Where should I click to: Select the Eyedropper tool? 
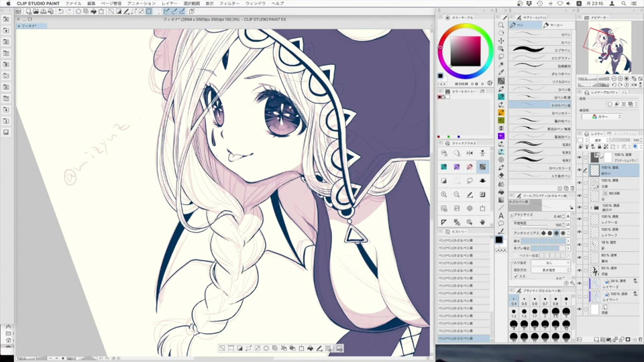[501, 72]
